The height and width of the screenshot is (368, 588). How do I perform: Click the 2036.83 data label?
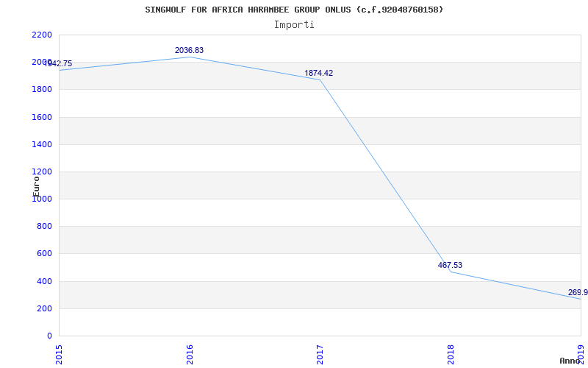189,50
